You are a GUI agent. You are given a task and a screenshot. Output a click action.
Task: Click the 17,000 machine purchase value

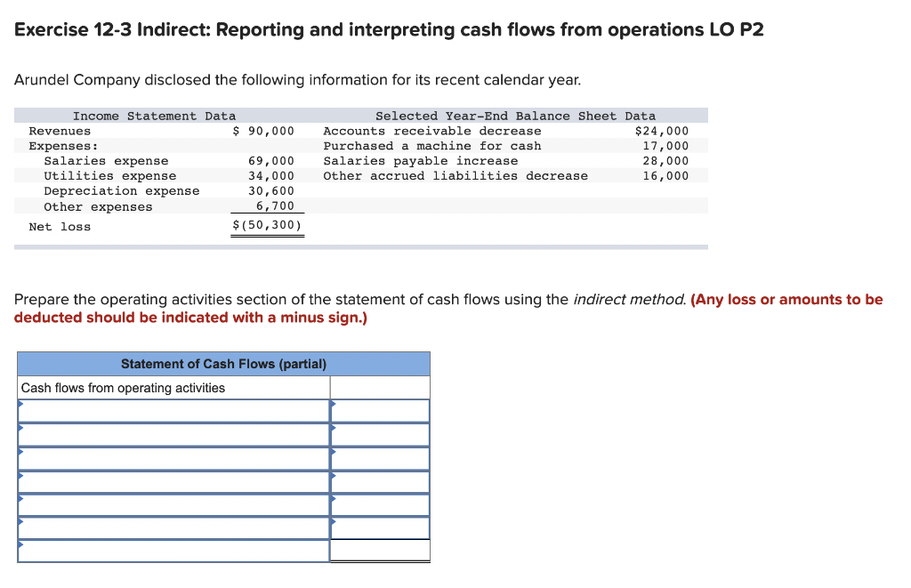pyautogui.click(x=665, y=146)
